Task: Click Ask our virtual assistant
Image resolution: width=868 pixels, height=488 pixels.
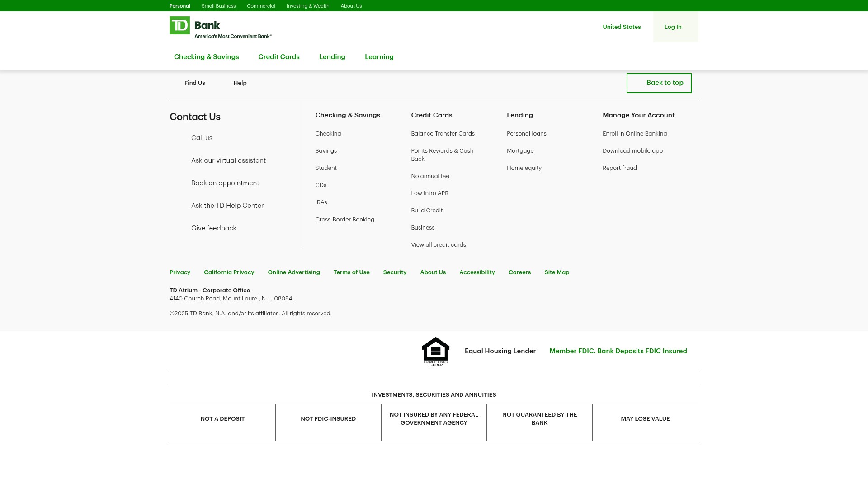Action: coord(228,160)
